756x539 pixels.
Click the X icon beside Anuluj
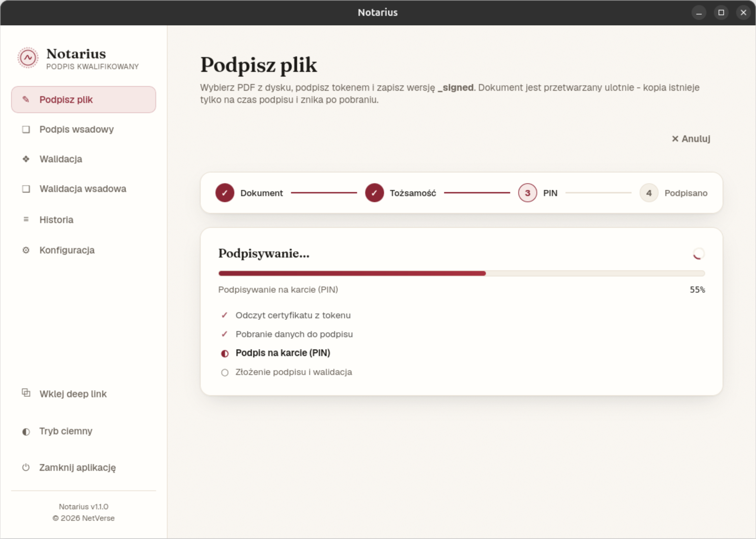pyautogui.click(x=675, y=139)
